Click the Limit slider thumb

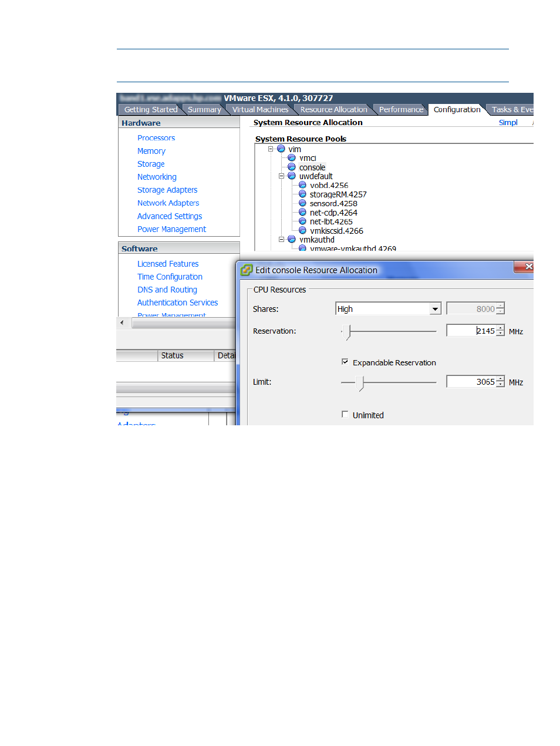[360, 383]
